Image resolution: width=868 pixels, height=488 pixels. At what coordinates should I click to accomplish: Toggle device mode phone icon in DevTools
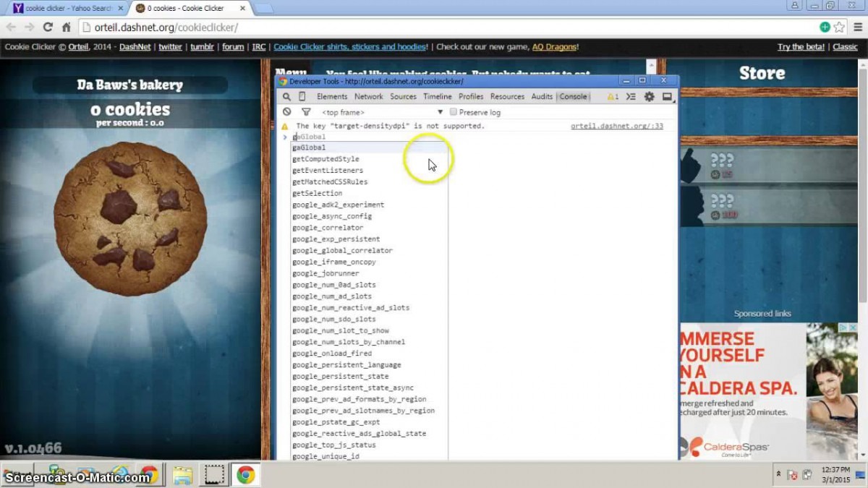pyautogui.click(x=302, y=97)
